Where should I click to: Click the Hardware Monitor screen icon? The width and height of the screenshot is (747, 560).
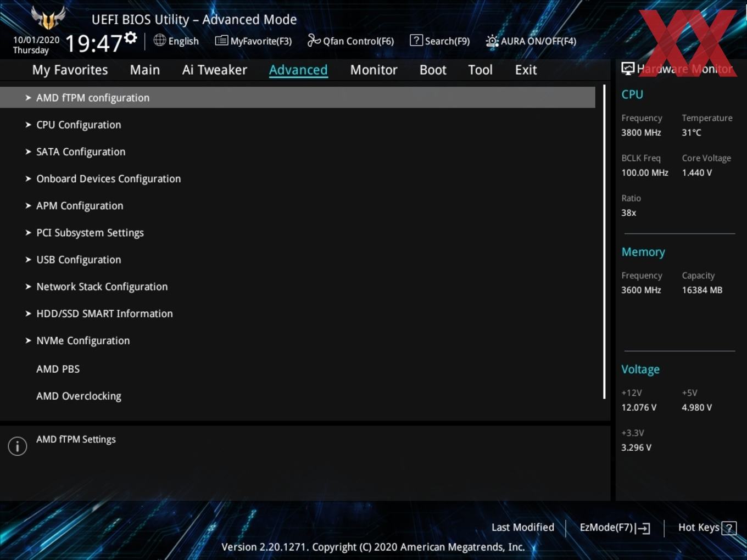(x=628, y=69)
